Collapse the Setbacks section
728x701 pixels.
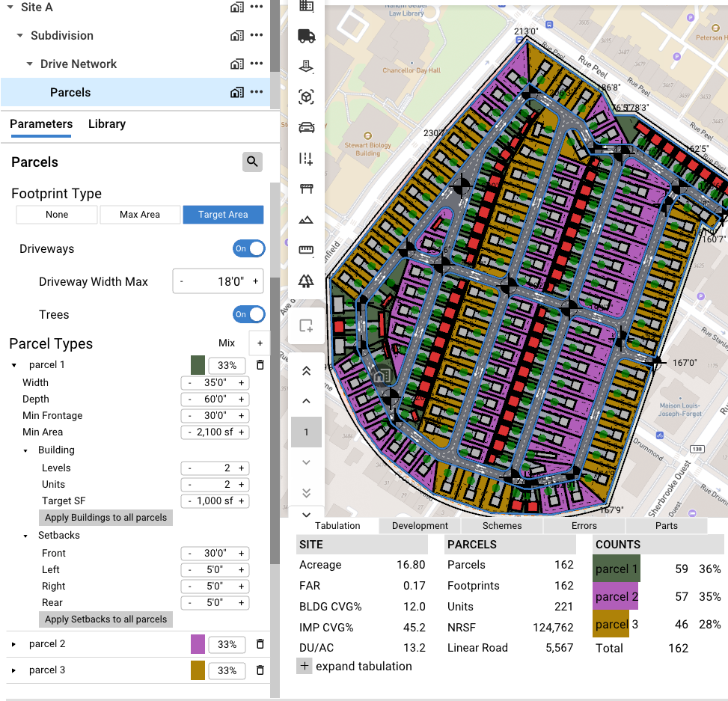coord(25,536)
